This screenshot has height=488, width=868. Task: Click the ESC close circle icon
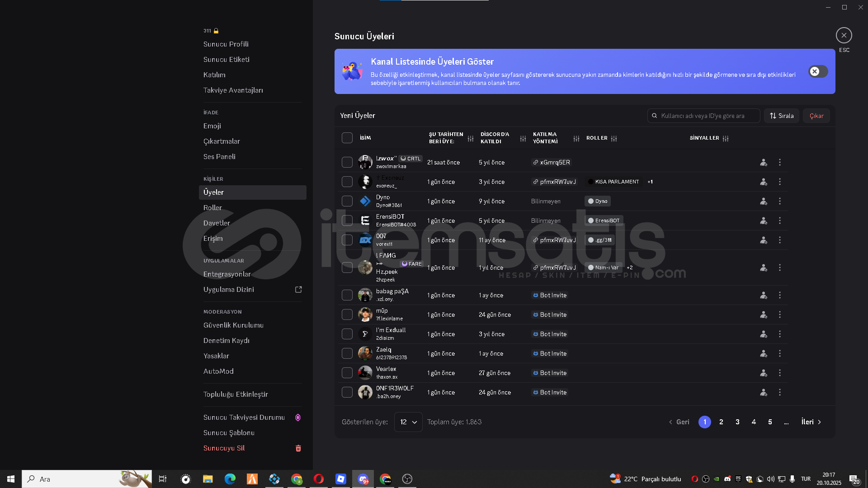point(844,35)
